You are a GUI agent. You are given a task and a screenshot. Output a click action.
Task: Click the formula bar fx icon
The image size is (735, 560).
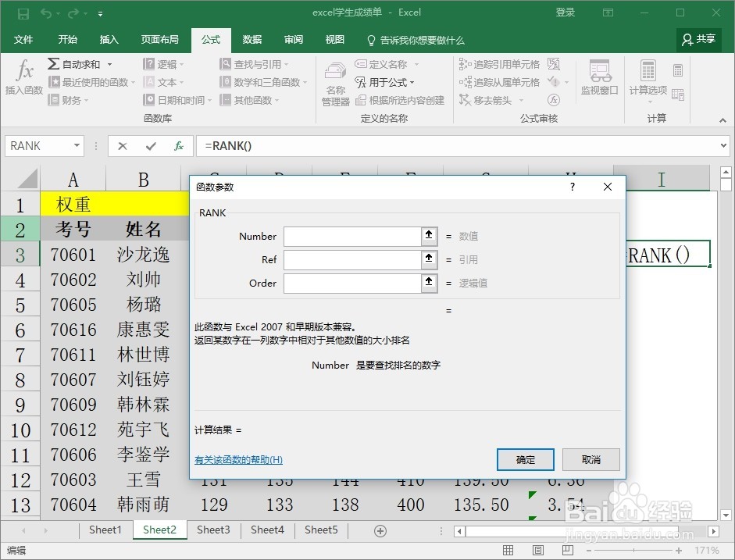[x=179, y=146]
